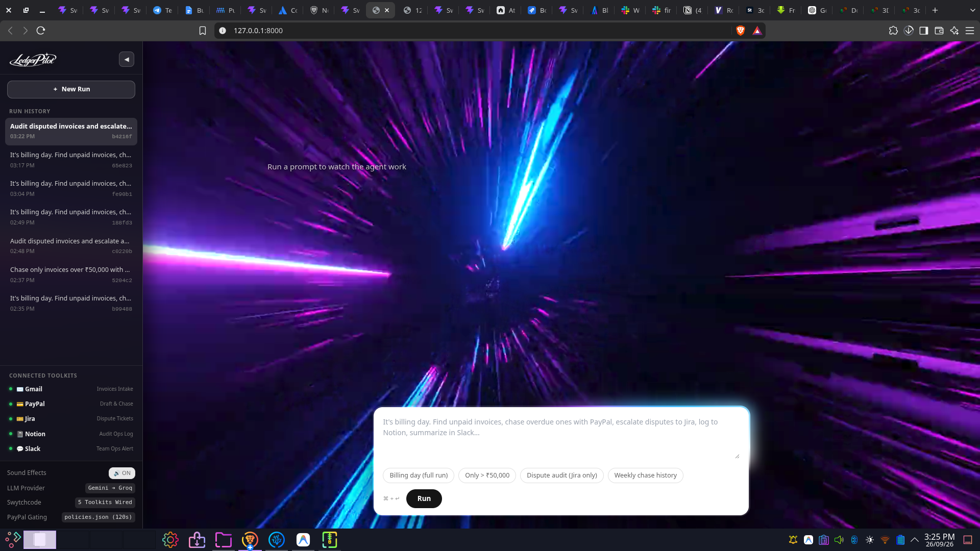This screenshot has height=551, width=980.
Task: Reload the current page
Action: pyautogui.click(x=41, y=31)
